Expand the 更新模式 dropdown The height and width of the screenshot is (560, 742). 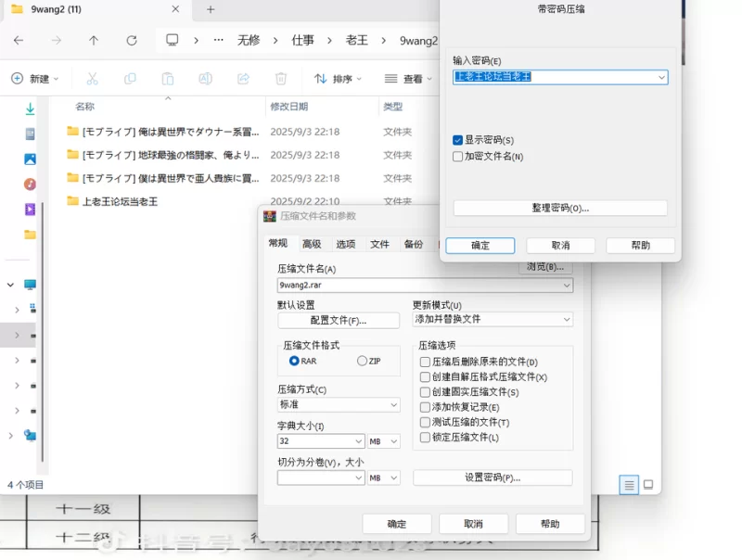(x=492, y=319)
